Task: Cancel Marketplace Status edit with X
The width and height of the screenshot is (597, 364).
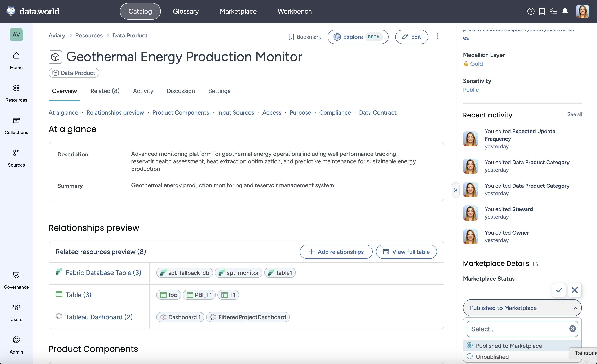Action: pyautogui.click(x=574, y=290)
